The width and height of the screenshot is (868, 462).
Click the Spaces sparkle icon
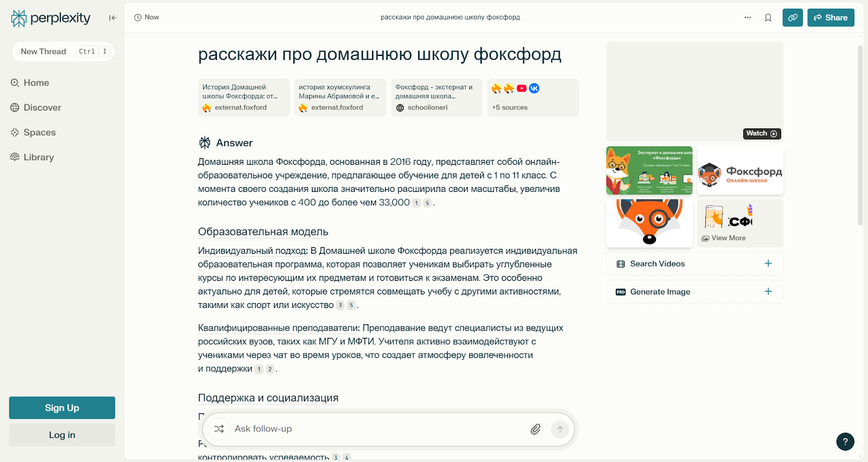(x=15, y=132)
